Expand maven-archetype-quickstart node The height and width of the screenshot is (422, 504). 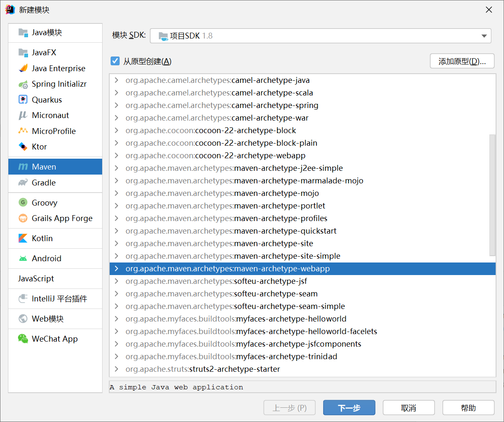pyautogui.click(x=117, y=231)
